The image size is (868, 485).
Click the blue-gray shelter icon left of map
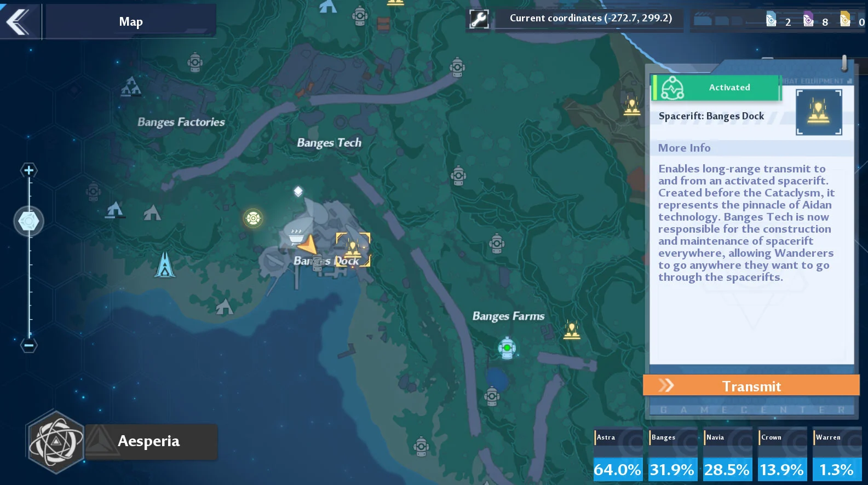(114, 210)
